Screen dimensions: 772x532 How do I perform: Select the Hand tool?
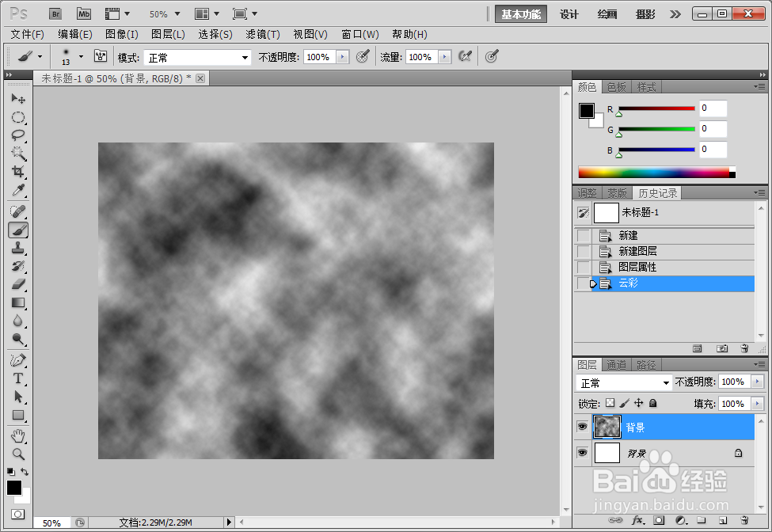18,436
